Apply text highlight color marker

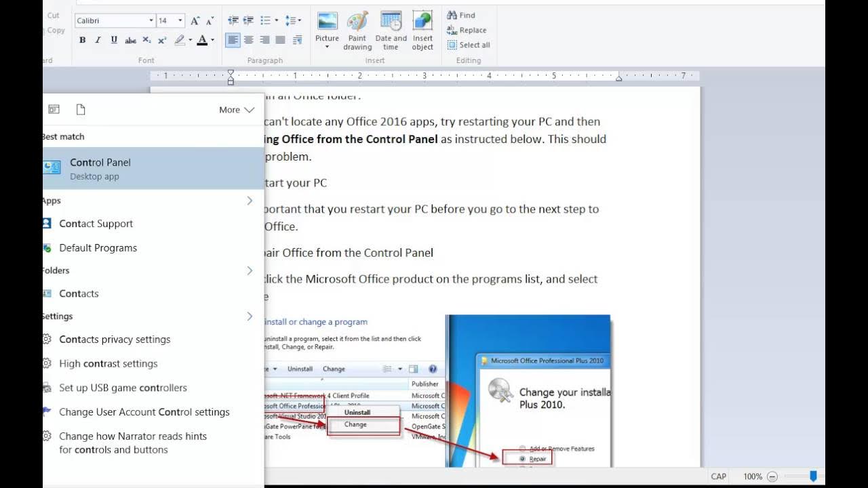(179, 41)
